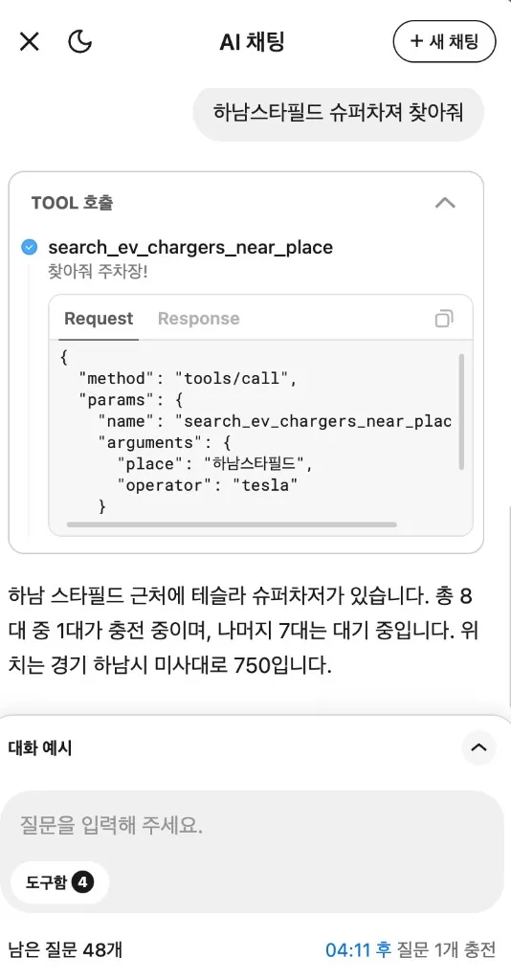Click the user message bubble 하남스타필드 슈퍼차저 찾아줘

[339, 114]
